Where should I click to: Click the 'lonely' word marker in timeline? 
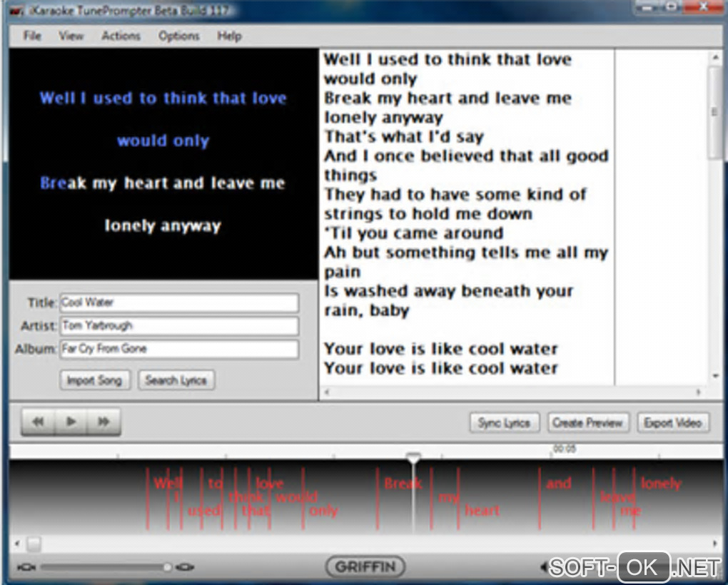(661, 484)
